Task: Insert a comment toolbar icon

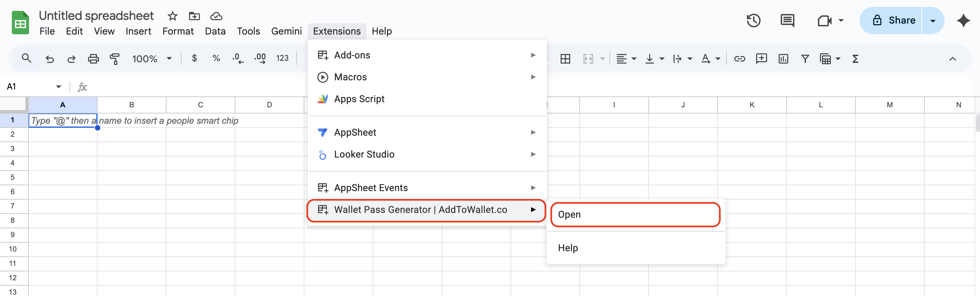Action: pos(761,59)
